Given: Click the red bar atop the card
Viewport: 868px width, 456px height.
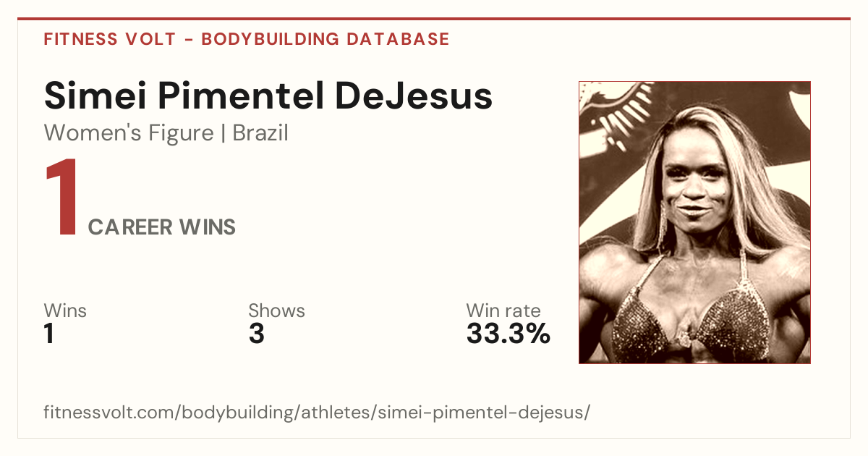Looking at the screenshot, I should click(x=434, y=19).
